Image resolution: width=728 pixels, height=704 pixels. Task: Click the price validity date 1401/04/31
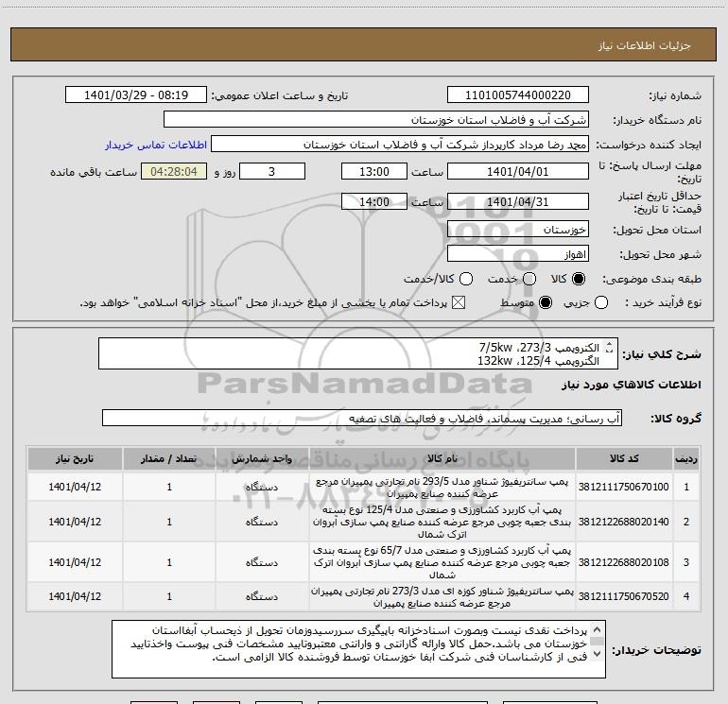tap(518, 201)
